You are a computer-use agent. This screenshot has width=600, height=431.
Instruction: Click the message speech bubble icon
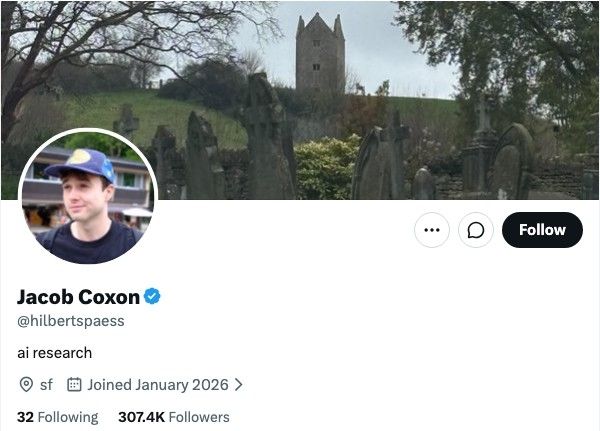point(476,230)
